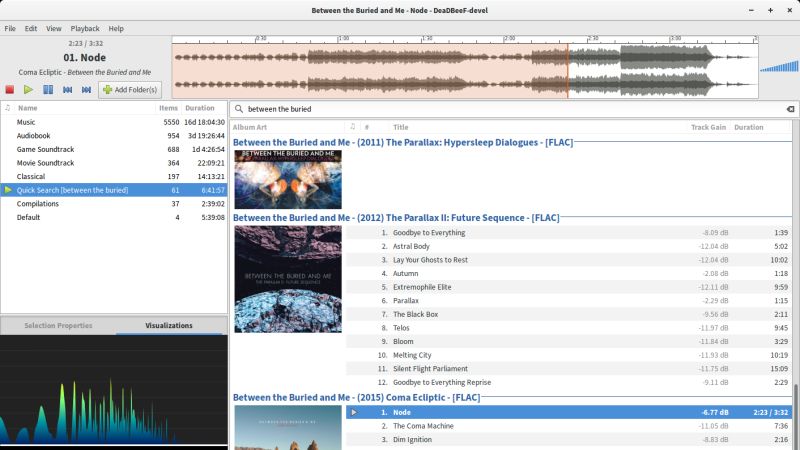Select track The Black Box
Viewport: 800px width, 450px height.
(568, 314)
